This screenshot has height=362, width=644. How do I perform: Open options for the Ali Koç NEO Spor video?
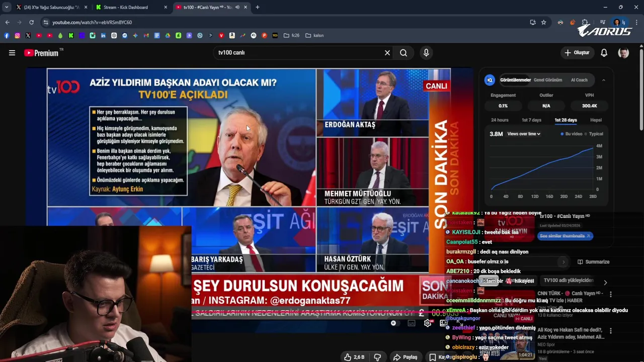pyautogui.click(x=610, y=331)
